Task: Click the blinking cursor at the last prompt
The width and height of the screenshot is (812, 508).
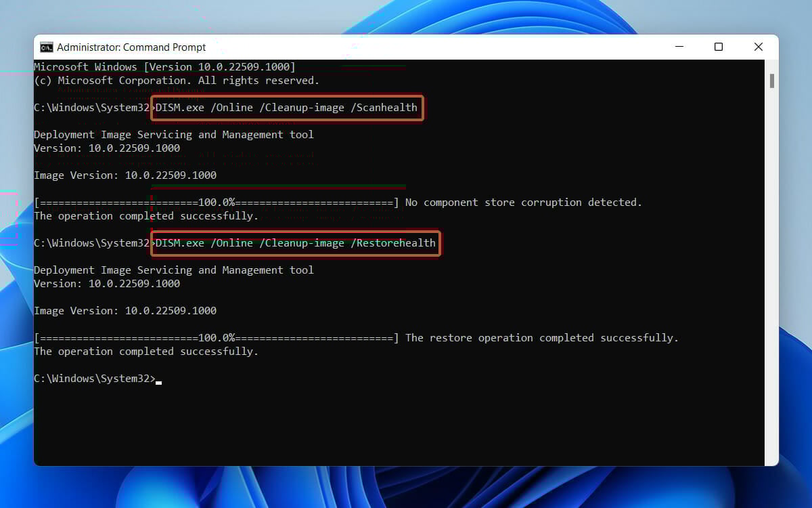Action: click(159, 382)
